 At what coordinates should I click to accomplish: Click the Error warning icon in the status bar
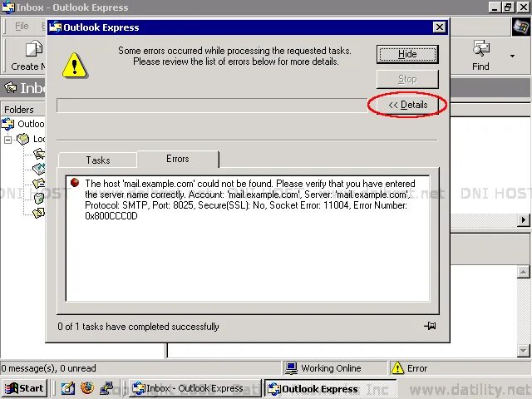tap(397, 368)
